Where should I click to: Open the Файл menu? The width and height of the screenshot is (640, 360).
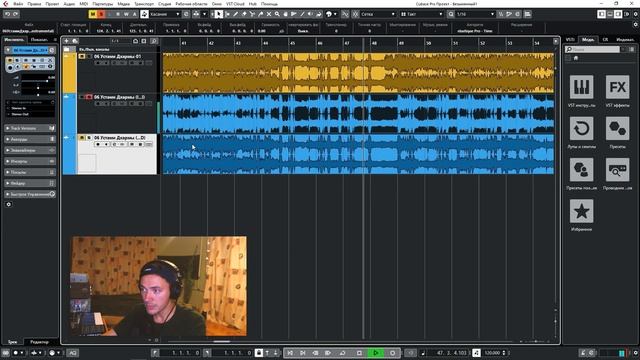pos(18,4)
